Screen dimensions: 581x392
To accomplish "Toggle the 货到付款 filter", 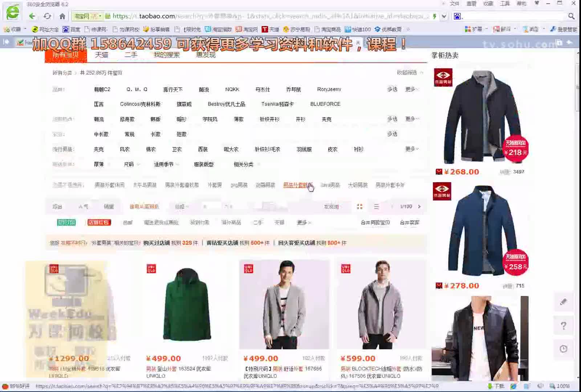I will (200, 222).
